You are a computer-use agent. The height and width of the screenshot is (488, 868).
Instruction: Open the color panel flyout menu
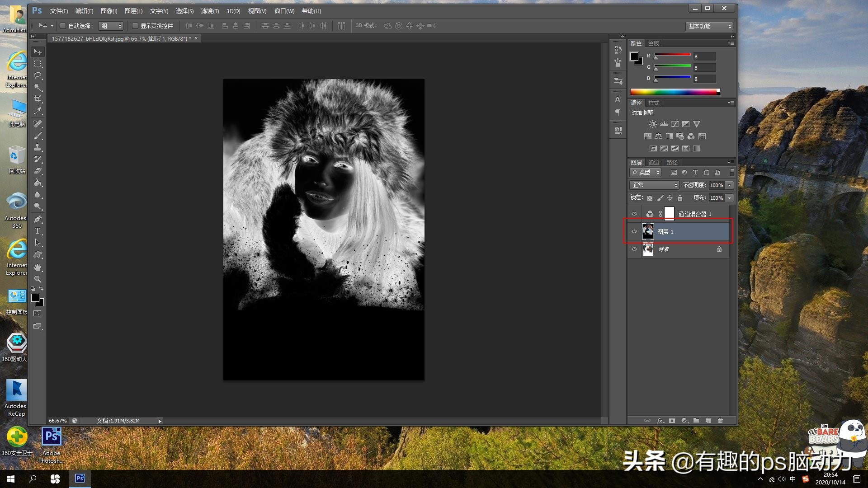pos(731,43)
